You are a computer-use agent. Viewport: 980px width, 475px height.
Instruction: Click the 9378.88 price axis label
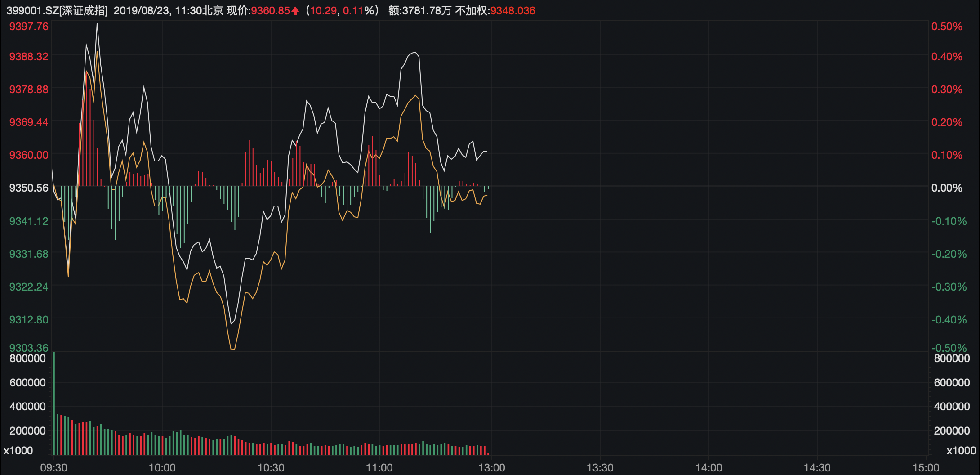(x=29, y=90)
